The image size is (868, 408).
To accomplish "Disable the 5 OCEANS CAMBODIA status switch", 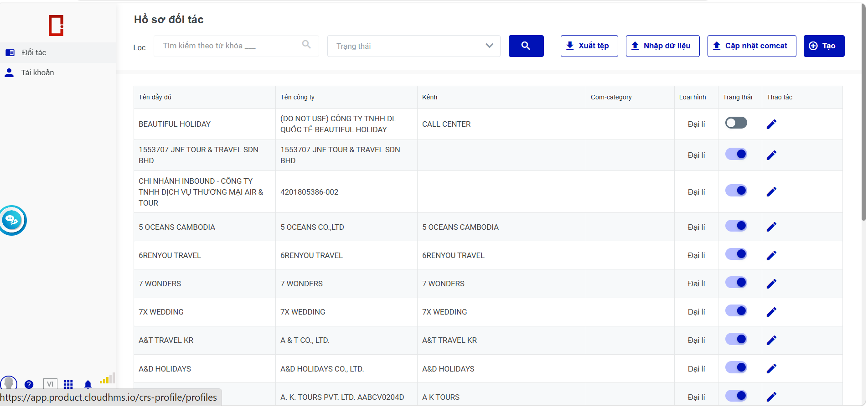I will (736, 226).
